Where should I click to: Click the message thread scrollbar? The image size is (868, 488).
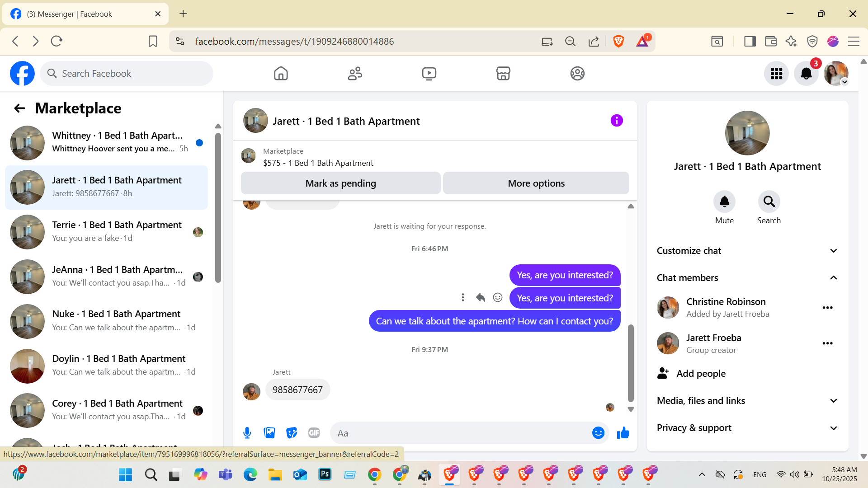point(631,363)
